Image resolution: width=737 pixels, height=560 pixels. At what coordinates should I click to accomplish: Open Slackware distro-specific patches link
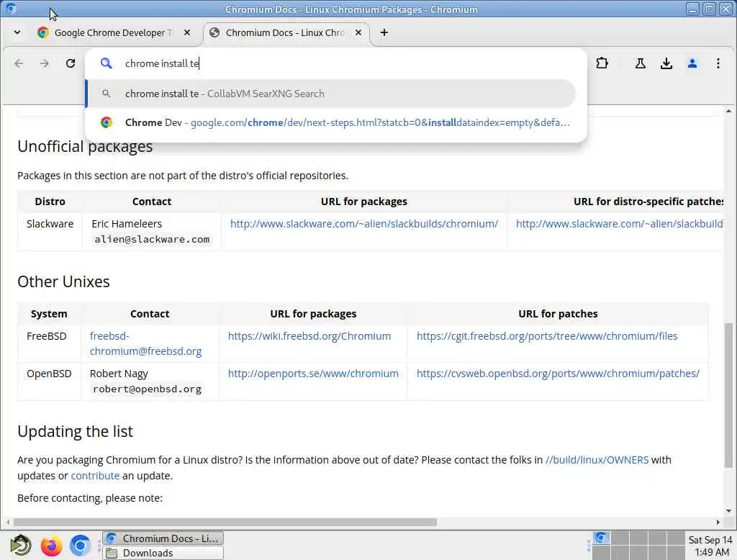[x=620, y=224]
